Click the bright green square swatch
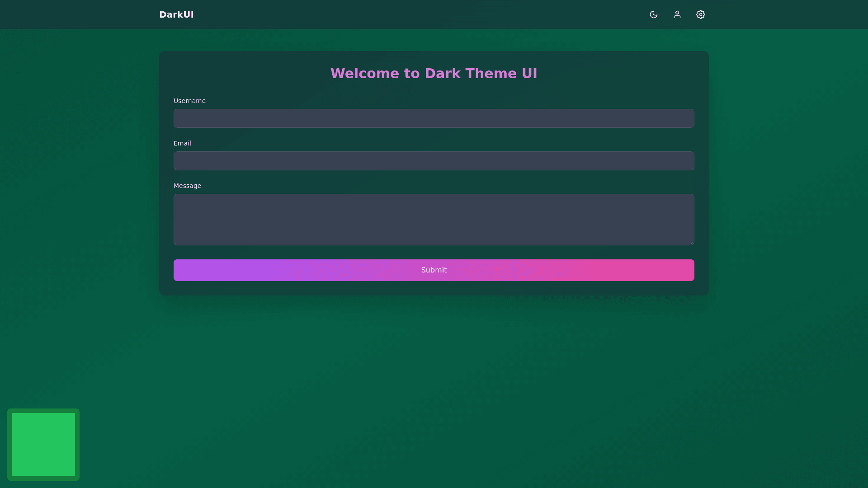The image size is (868, 488). [43, 445]
